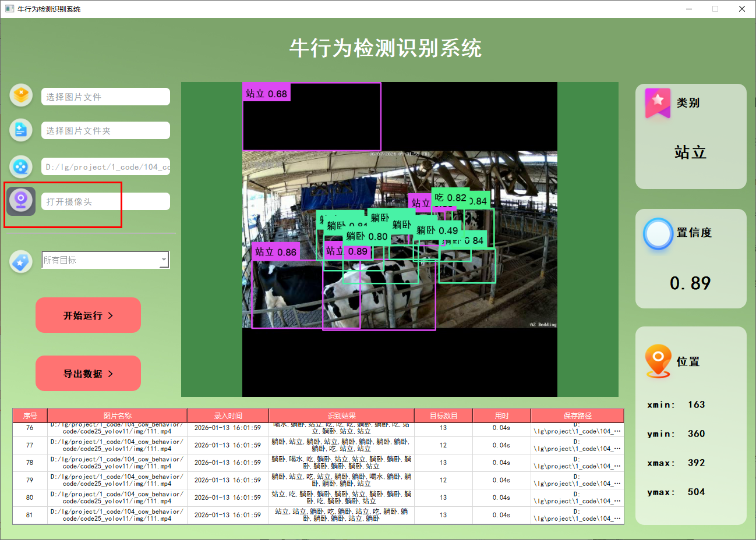Click the 序号 column header
756x540 pixels.
pos(30,415)
